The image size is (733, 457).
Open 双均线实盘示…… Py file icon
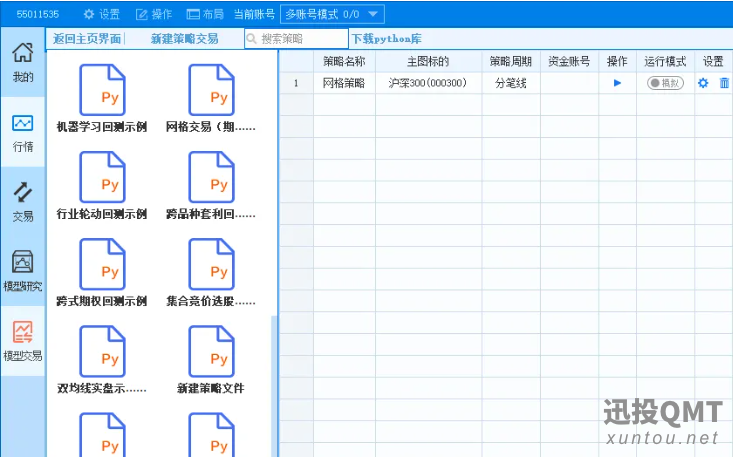[102, 351]
